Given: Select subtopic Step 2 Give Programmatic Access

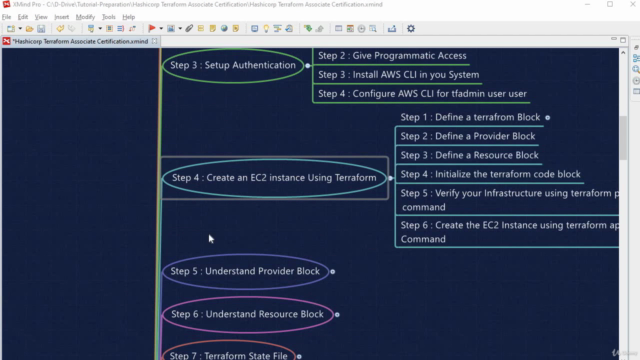Looking at the screenshot, I should pos(392,56).
